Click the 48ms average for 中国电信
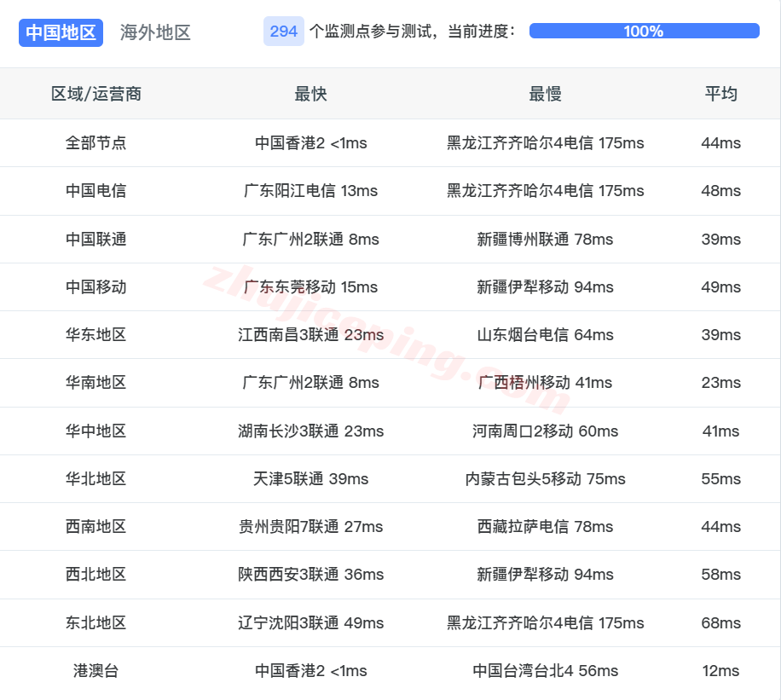The image size is (781, 700). [720, 191]
